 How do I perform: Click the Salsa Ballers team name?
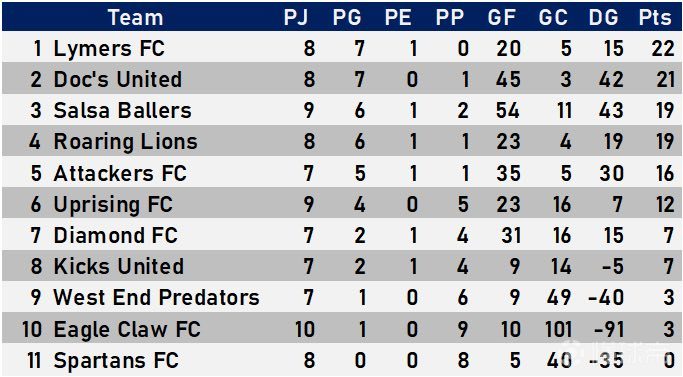click(122, 111)
